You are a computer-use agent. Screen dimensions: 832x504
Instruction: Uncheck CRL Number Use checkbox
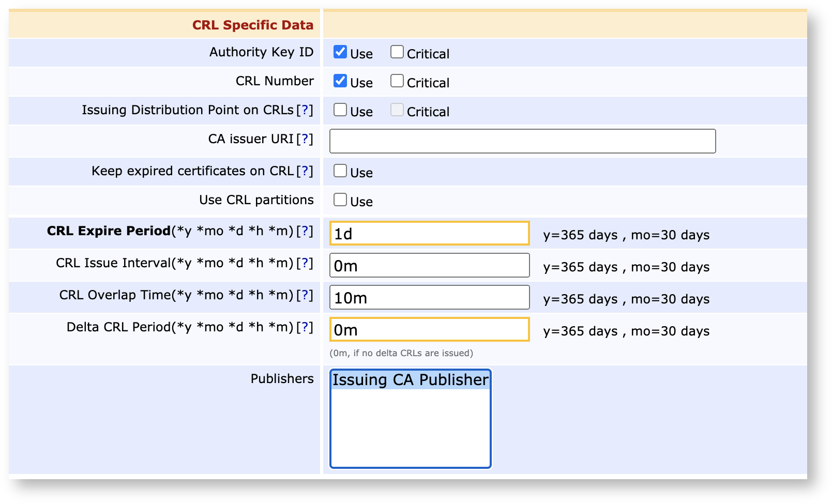point(340,81)
